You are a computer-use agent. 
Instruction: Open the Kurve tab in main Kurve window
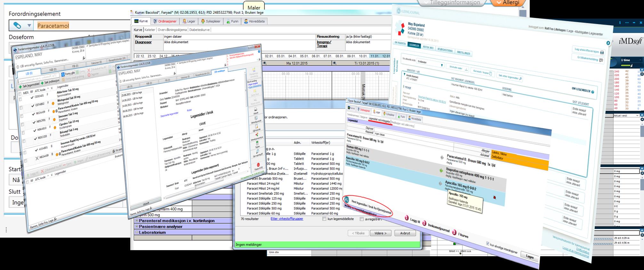point(141,21)
